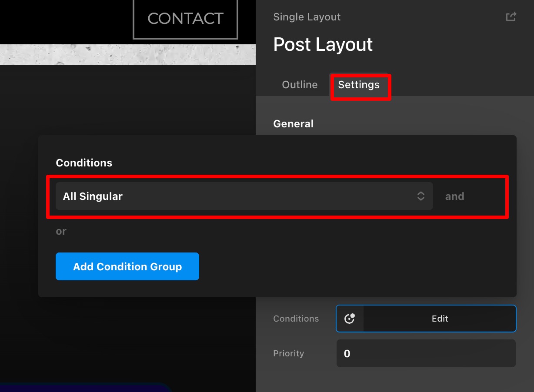The height and width of the screenshot is (392, 534).
Task: Click the Priority field label
Action: tap(288, 353)
